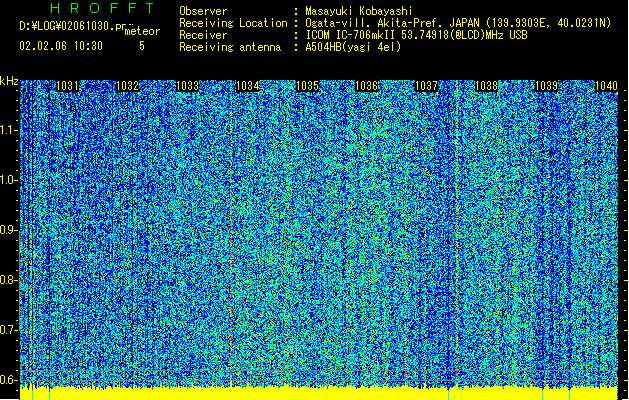Click the 1036 time marker
The height and width of the screenshot is (400, 629).
(x=367, y=85)
